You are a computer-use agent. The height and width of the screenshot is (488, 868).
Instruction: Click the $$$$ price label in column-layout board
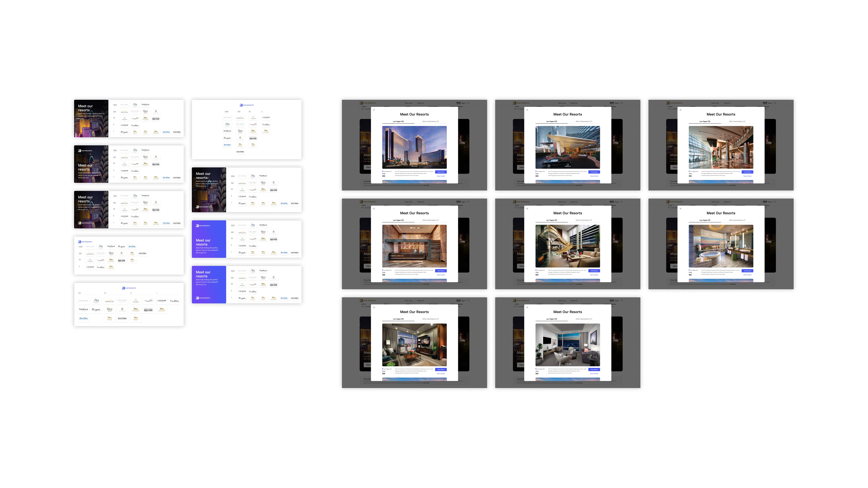coord(227,112)
